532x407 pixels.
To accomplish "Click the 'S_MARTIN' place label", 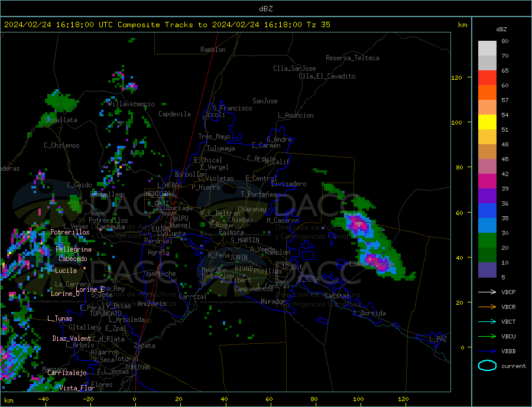I will [245, 240].
